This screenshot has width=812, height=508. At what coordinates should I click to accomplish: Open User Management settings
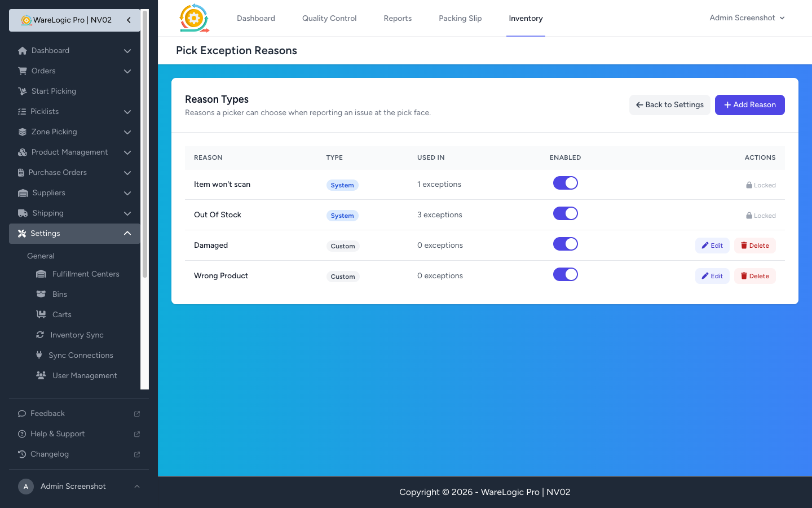coord(40,375)
